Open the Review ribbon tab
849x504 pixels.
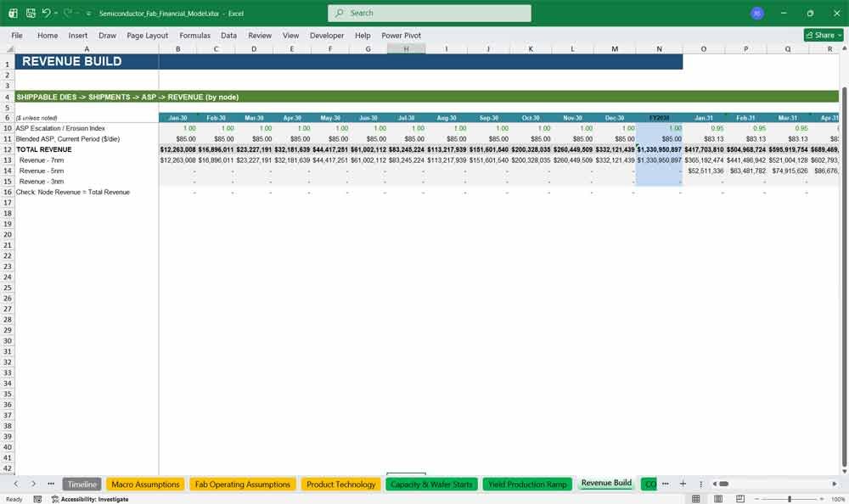point(260,35)
